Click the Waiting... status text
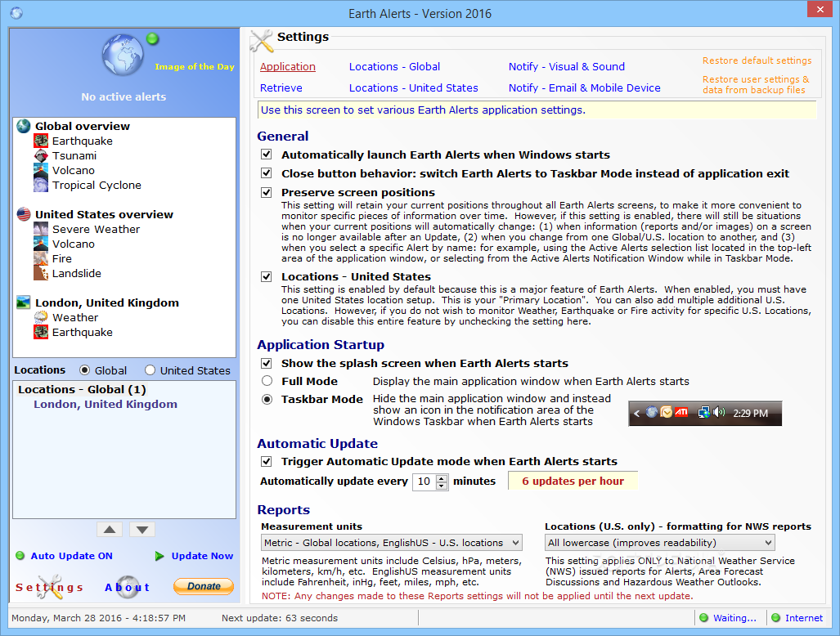Viewport: 840px width, 636px height. [734, 618]
